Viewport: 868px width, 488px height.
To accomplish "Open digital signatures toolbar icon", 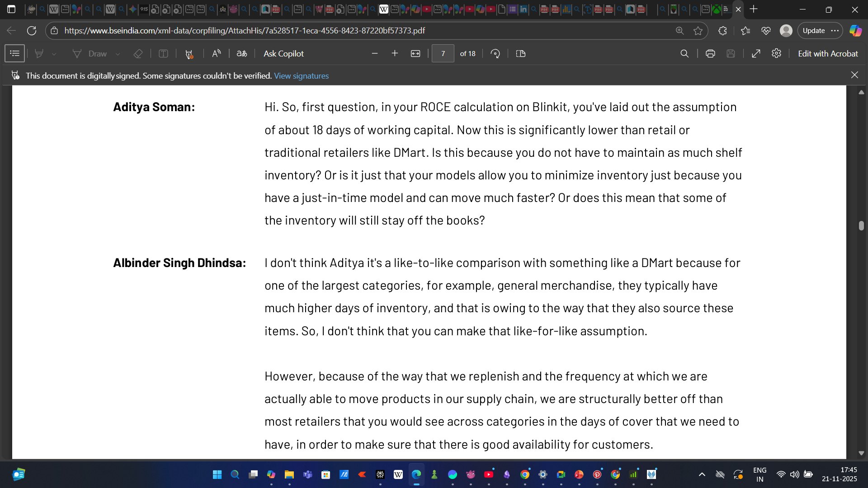I will pyautogui.click(x=189, y=54).
